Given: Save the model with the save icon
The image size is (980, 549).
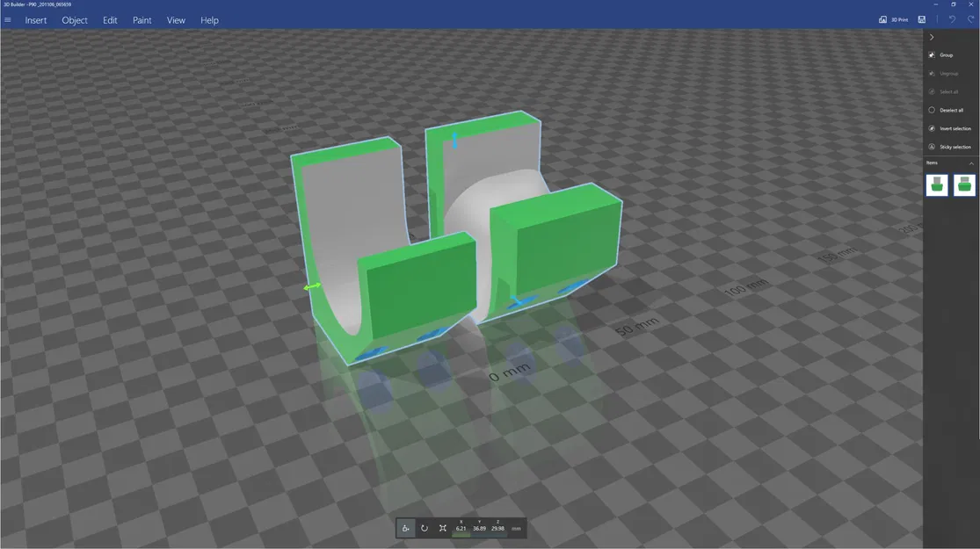Looking at the screenshot, I should click(922, 19).
